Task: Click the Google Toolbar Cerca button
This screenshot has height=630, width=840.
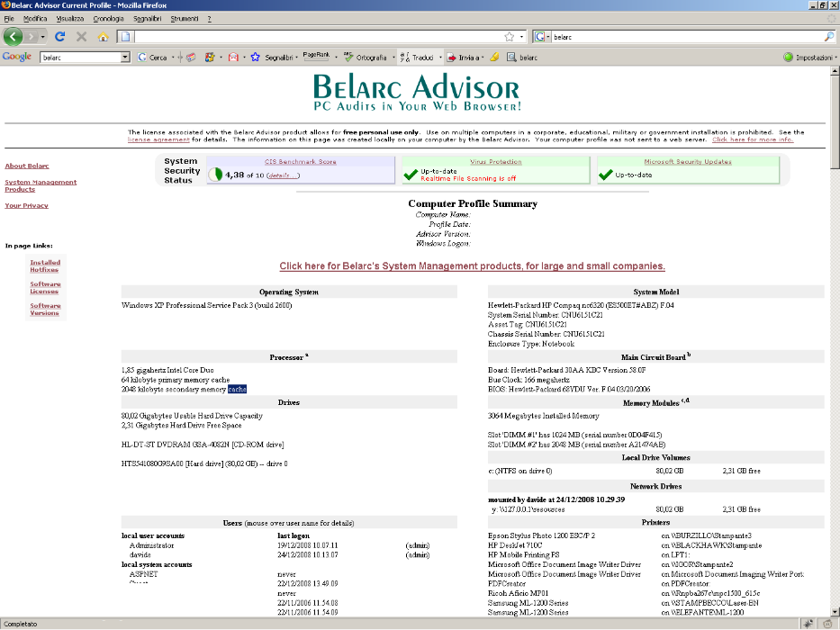Action: (152, 58)
